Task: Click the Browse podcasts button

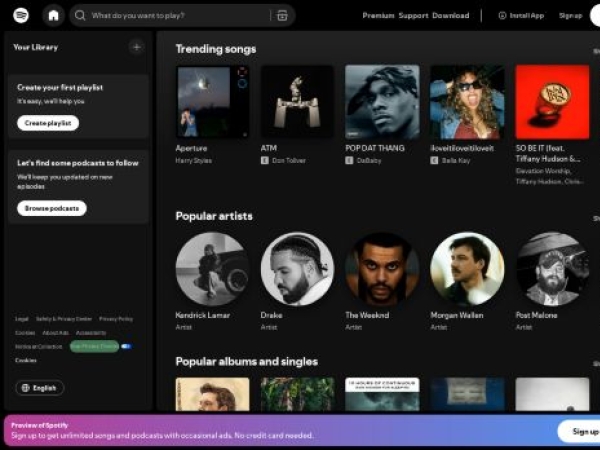Action: (x=52, y=208)
